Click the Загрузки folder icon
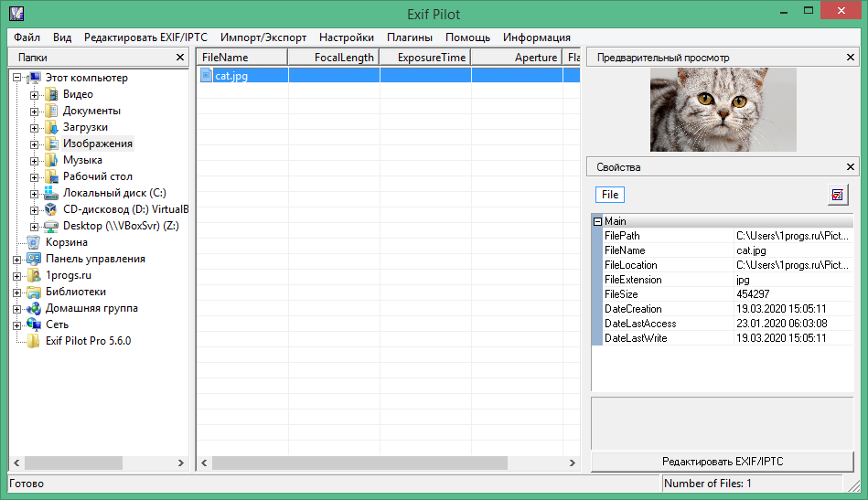This screenshot has width=868, height=500. pyautogui.click(x=51, y=127)
